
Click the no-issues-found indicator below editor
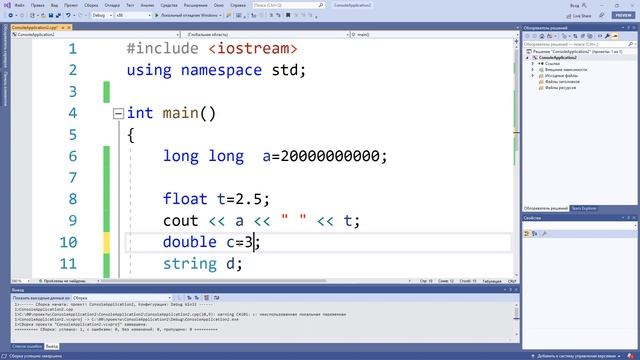coord(63,281)
